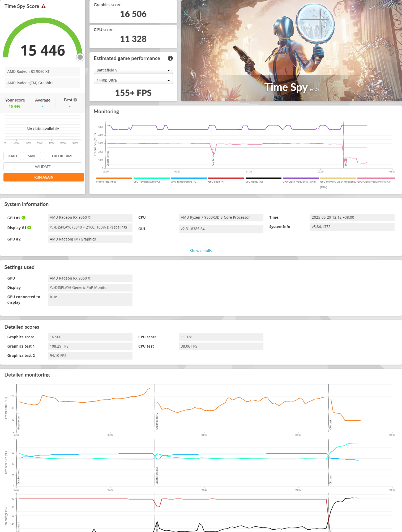Open the 1440p Ultra resolution dropdown
The image size is (402, 532).
[133, 80]
